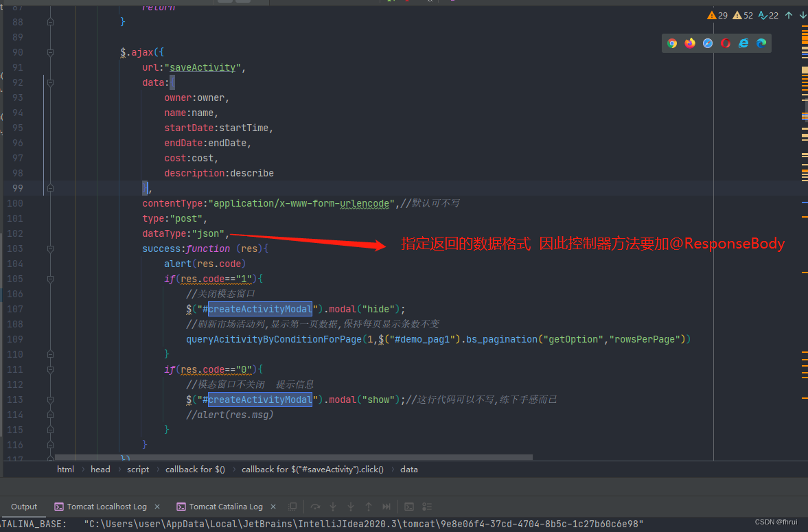Click the rerun curved-arrow icon in console toolbar

(315, 507)
